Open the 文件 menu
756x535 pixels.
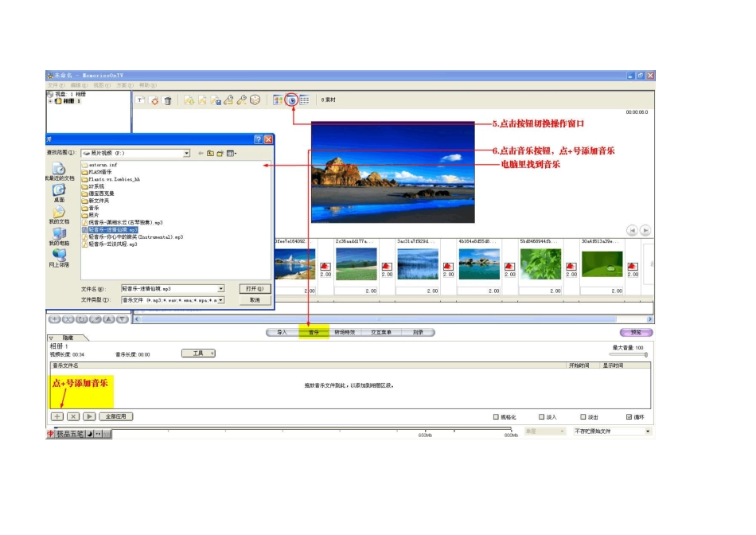coord(56,85)
